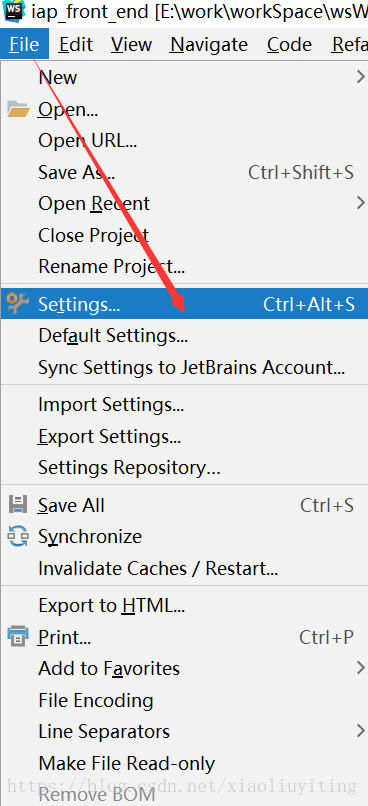Select Default Settings menu entry
Screen dimensions: 368x806
click(184, 336)
